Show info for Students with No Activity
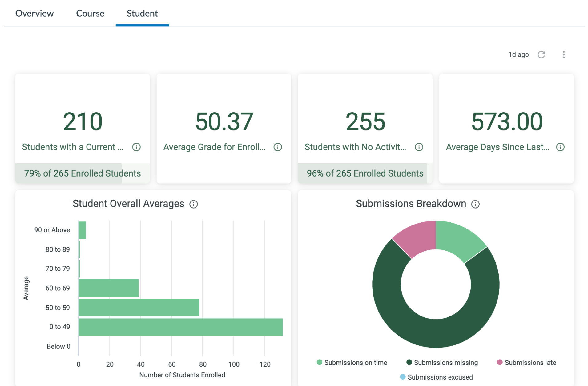This screenshot has height=386, width=588. coord(419,147)
